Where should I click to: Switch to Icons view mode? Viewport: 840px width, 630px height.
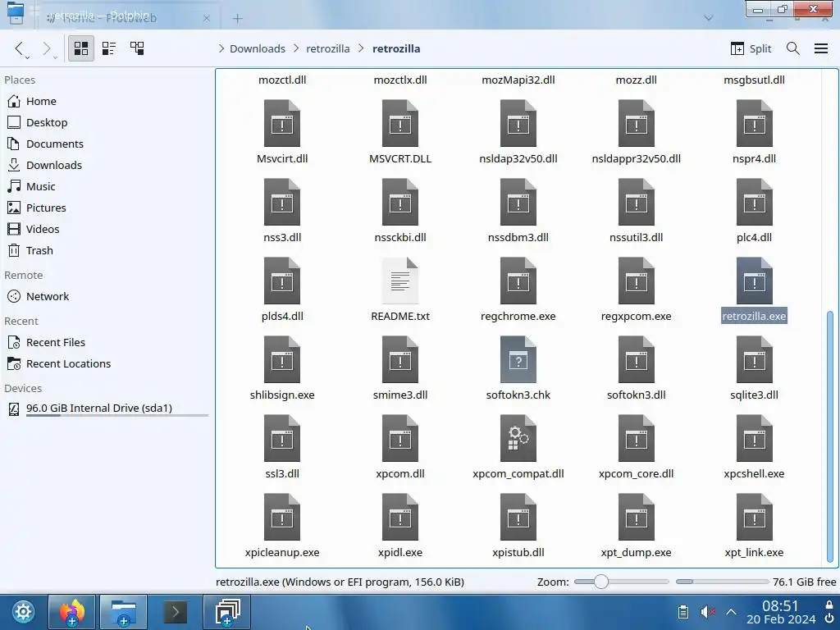point(81,48)
